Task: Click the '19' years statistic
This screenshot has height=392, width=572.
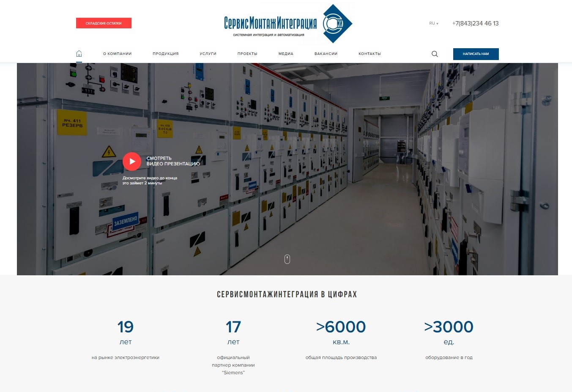Action: (126, 327)
